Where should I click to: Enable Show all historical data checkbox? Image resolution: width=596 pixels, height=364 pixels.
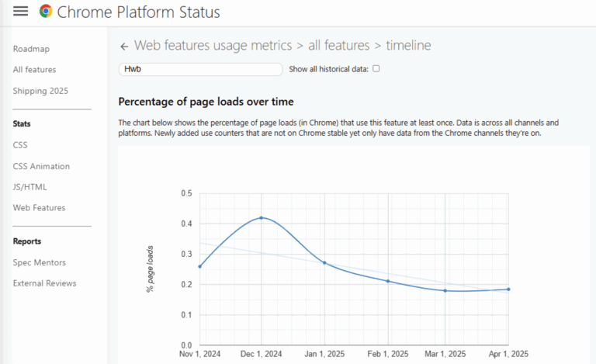tap(376, 69)
